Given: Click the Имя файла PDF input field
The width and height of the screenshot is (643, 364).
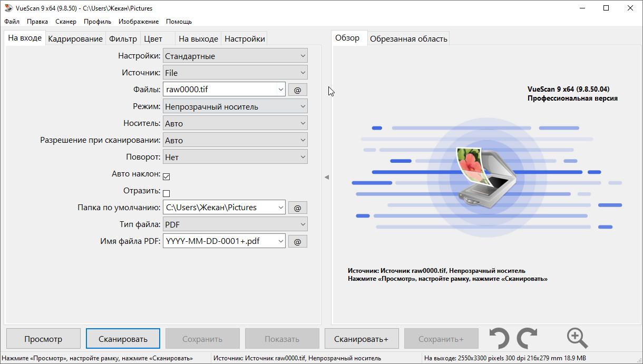Looking at the screenshot, I should click(x=219, y=241).
